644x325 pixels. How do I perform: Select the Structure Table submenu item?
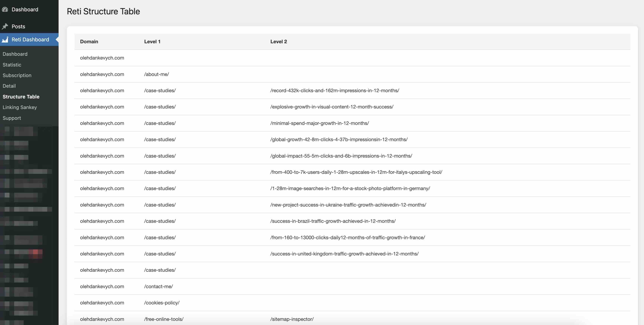[x=21, y=97]
